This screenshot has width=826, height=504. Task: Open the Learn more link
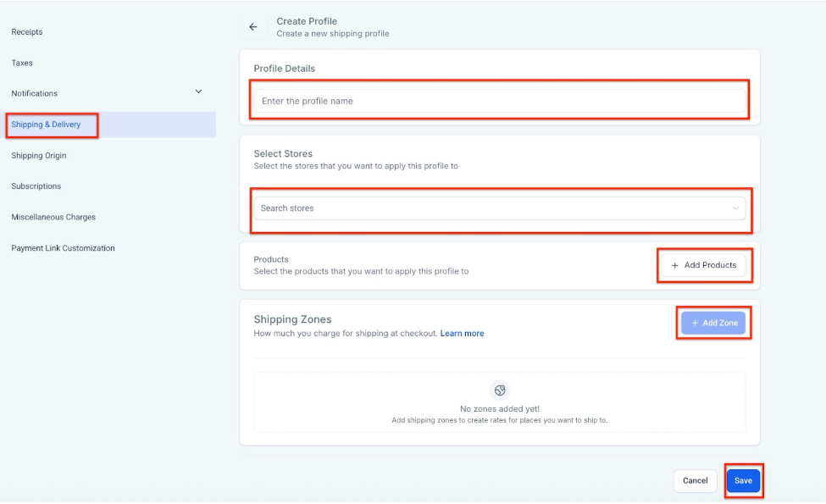(x=462, y=334)
